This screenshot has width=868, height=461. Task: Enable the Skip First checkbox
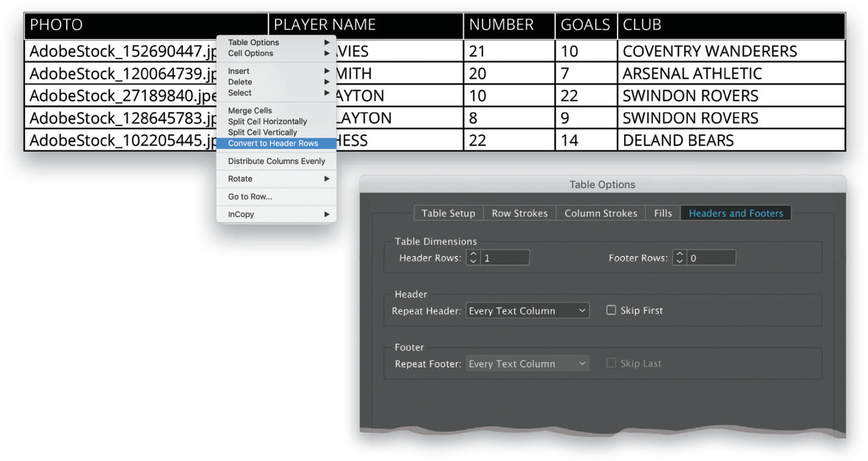tap(611, 310)
